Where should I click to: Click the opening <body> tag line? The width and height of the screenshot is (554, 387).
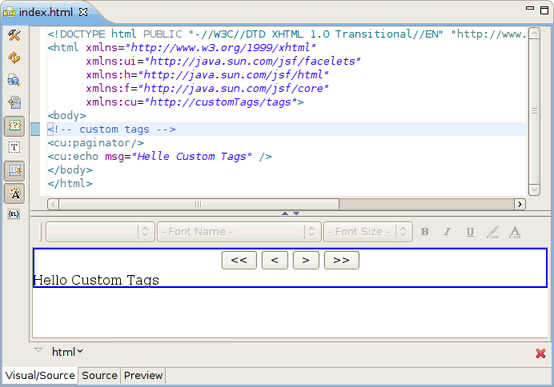coord(67,116)
